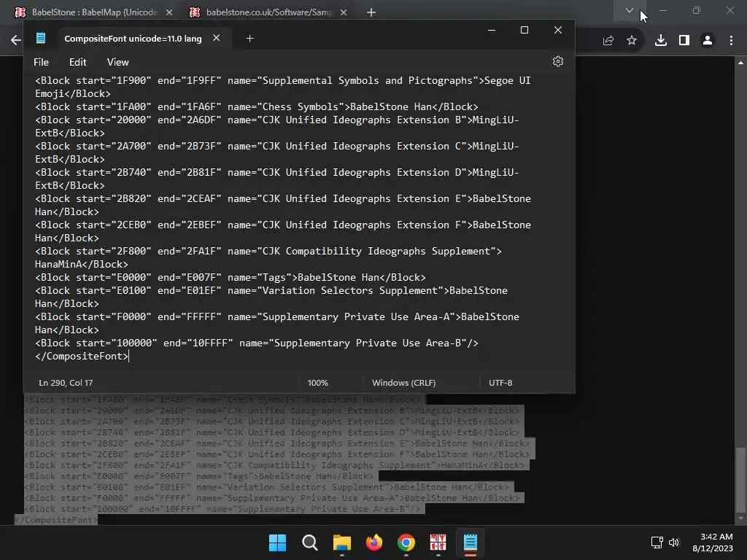Click scroll down arrow in Chrome page
Screen dimensions: 747x560
click(x=740, y=518)
